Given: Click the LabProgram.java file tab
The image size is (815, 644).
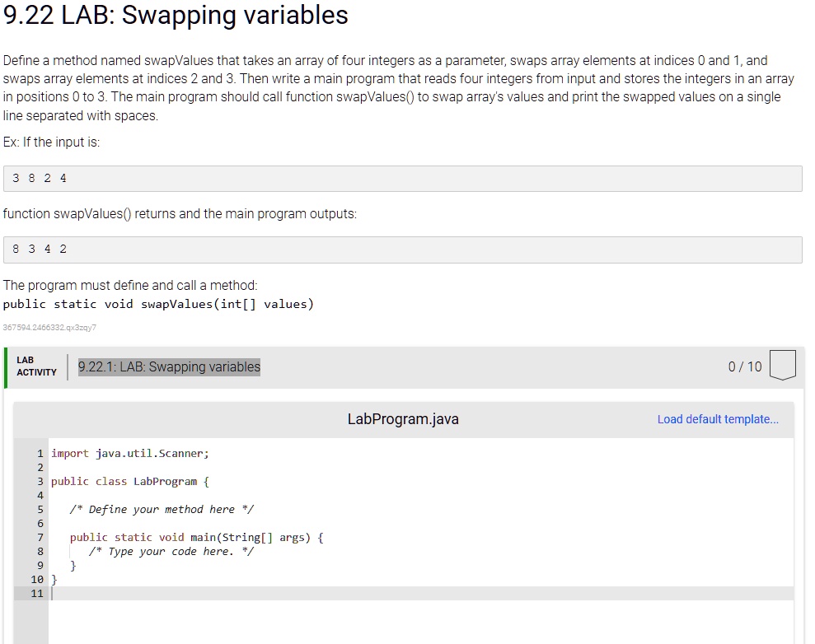Looking at the screenshot, I should [x=403, y=419].
